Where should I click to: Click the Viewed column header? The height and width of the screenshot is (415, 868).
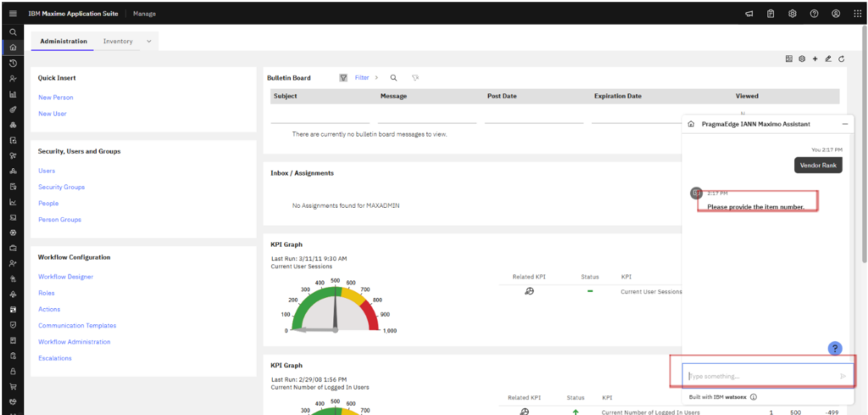pos(747,97)
